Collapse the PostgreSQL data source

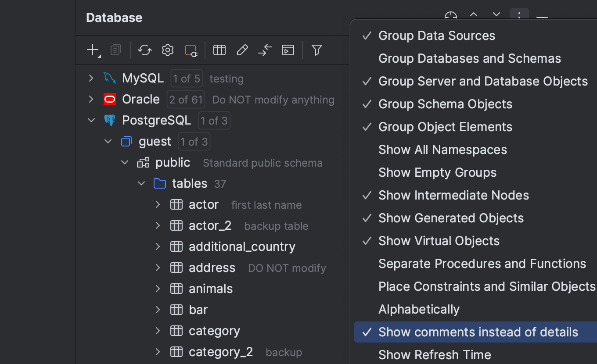(91, 120)
